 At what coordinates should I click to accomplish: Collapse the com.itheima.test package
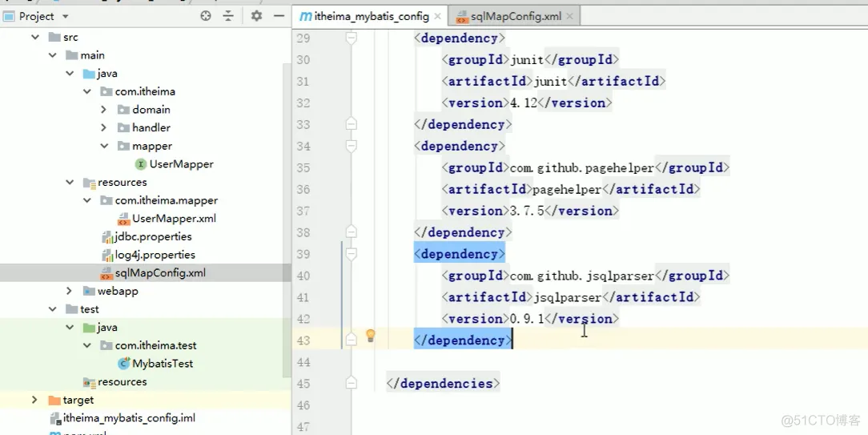[87, 345]
